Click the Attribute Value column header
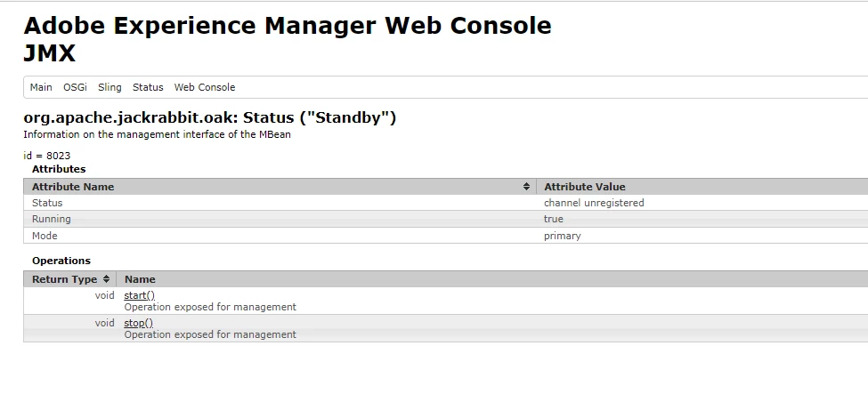Viewport: 868px width, 402px height. pyautogui.click(x=702, y=187)
